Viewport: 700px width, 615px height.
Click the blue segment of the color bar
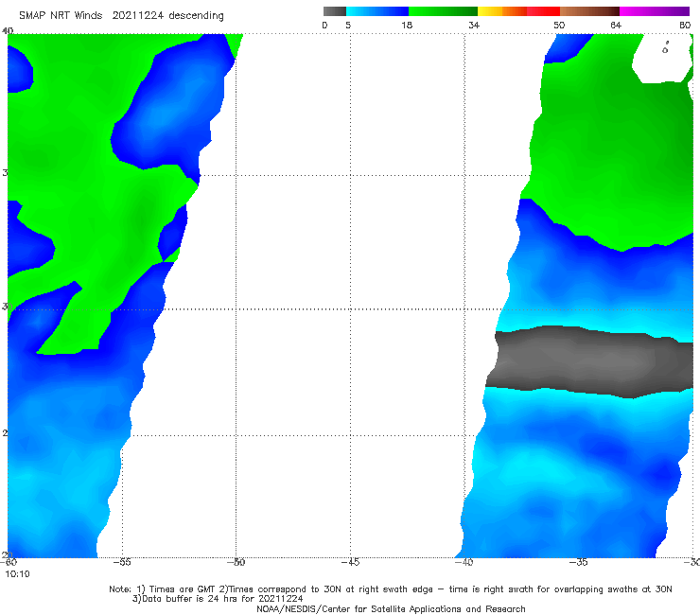(x=377, y=11)
